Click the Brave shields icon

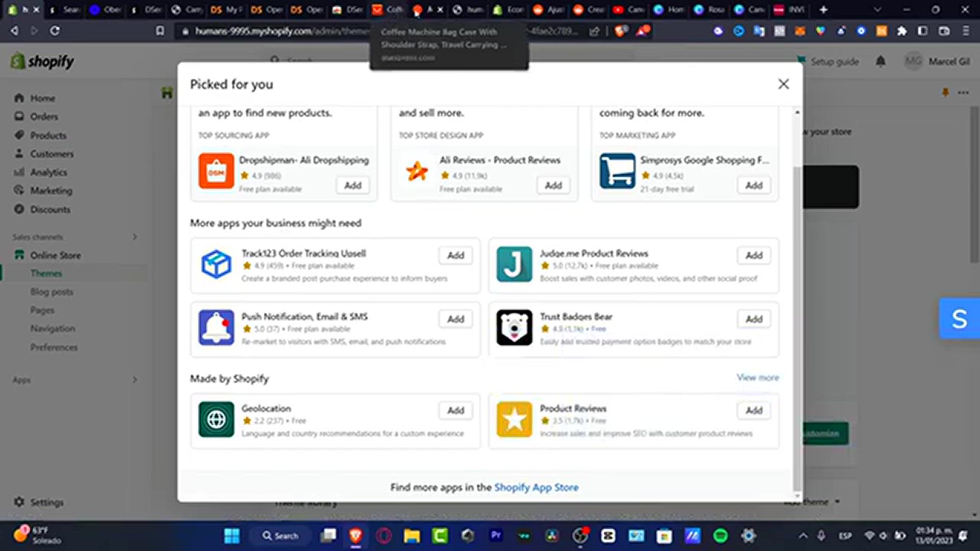tap(621, 31)
